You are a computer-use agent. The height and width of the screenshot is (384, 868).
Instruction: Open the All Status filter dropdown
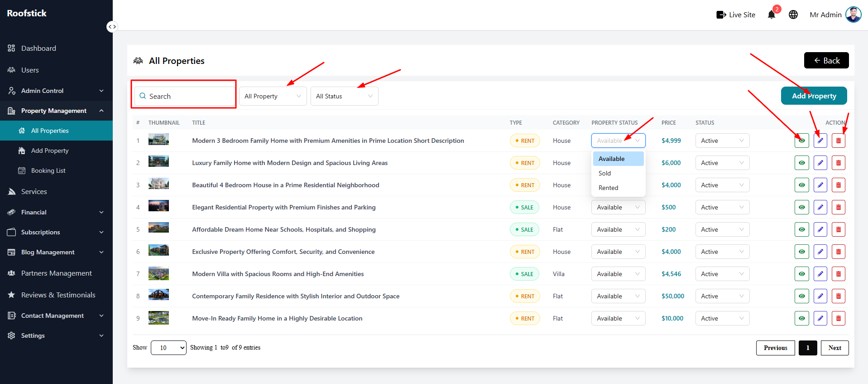(345, 96)
